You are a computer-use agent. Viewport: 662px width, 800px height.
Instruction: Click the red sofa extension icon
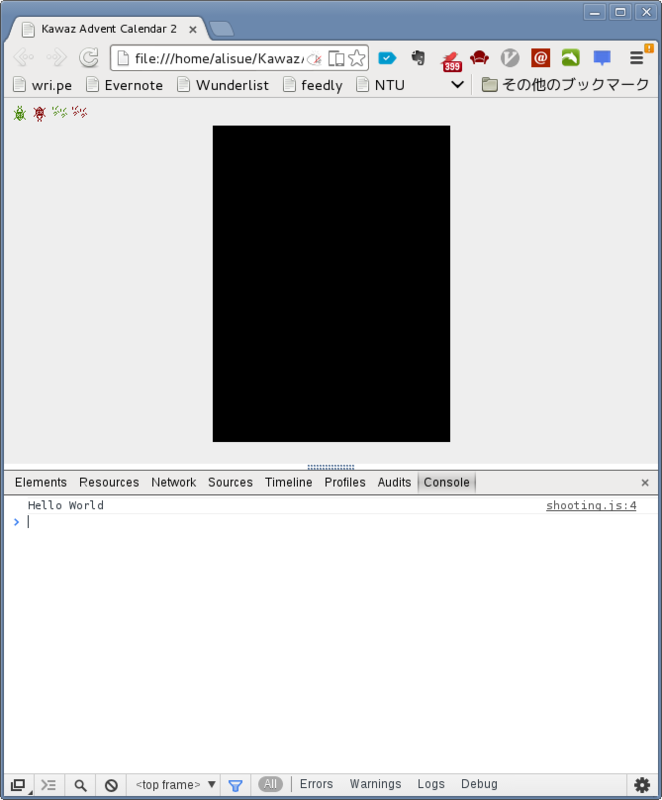(x=479, y=58)
